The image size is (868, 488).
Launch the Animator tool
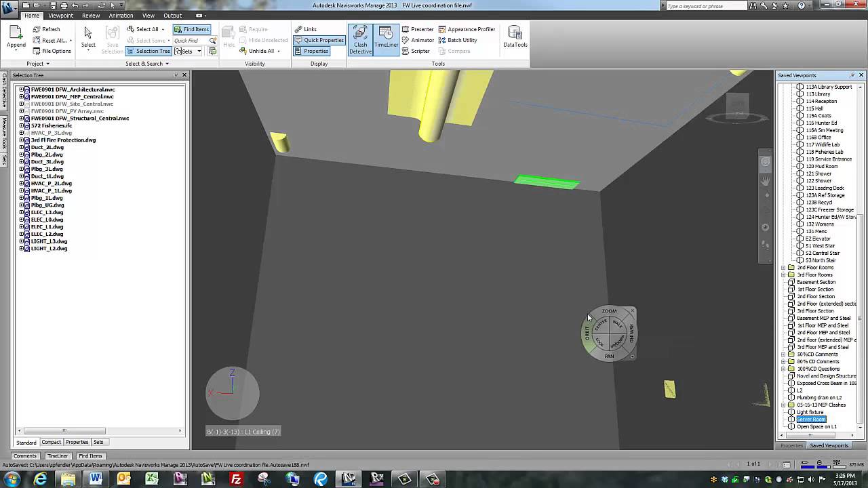click(418, 40)
